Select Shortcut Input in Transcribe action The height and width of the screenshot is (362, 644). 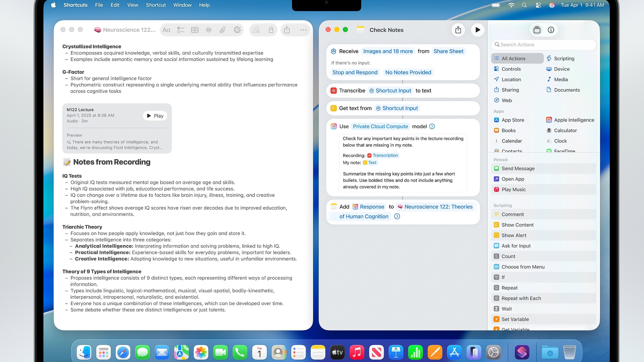coord(390,91)
